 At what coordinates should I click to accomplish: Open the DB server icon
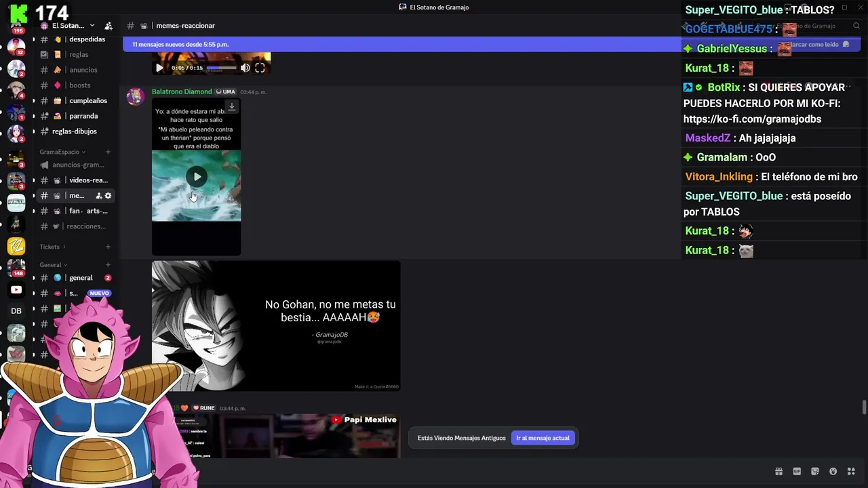coord(16,311)
